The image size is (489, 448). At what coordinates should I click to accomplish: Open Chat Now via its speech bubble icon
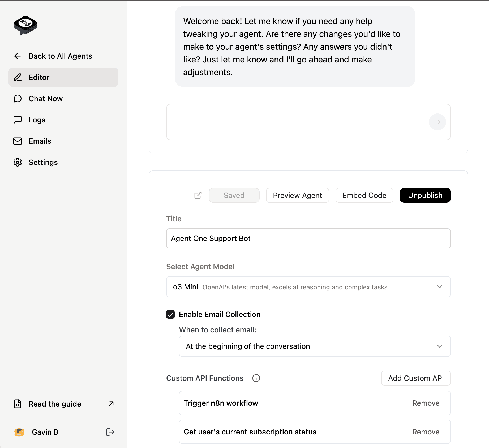[18, 99]
